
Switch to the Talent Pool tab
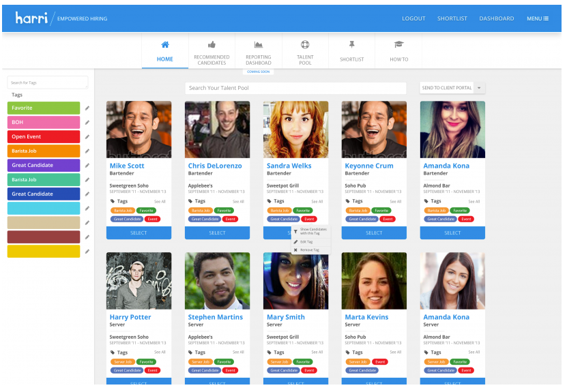point(305,51)
